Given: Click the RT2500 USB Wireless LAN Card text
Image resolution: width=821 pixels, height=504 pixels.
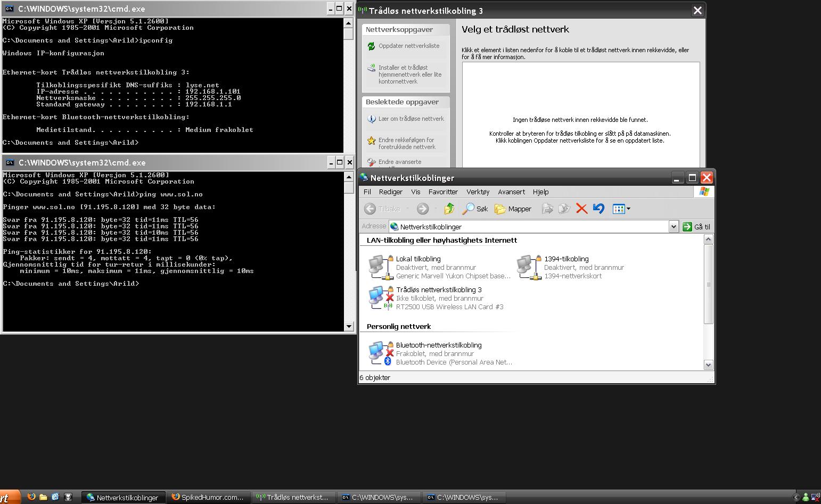Looking at the screenshot, I should 450,307.
